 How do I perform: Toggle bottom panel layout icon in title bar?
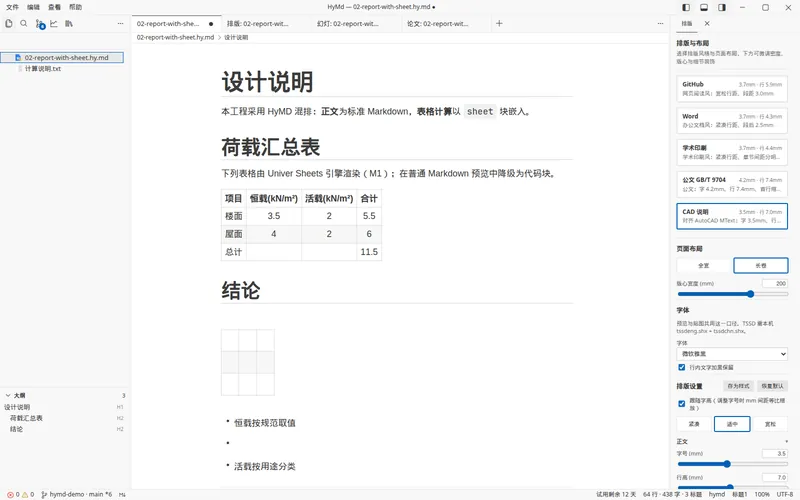[x=704, y=7]
